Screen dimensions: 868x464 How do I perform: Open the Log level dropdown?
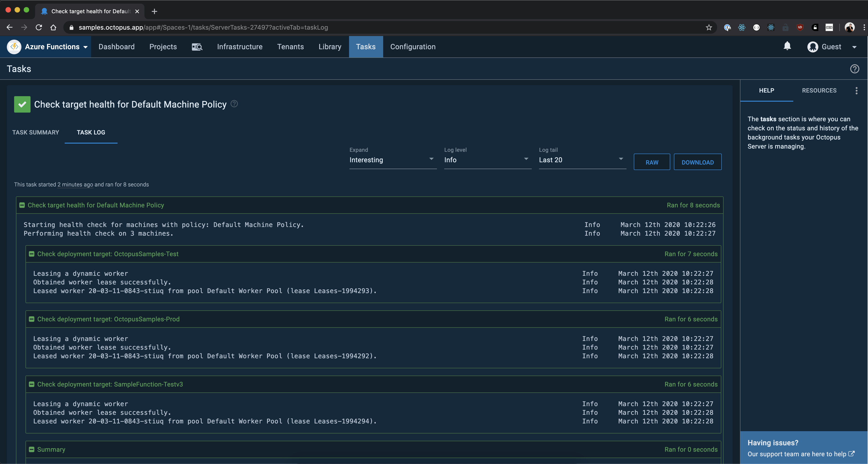tap(487, 160)
